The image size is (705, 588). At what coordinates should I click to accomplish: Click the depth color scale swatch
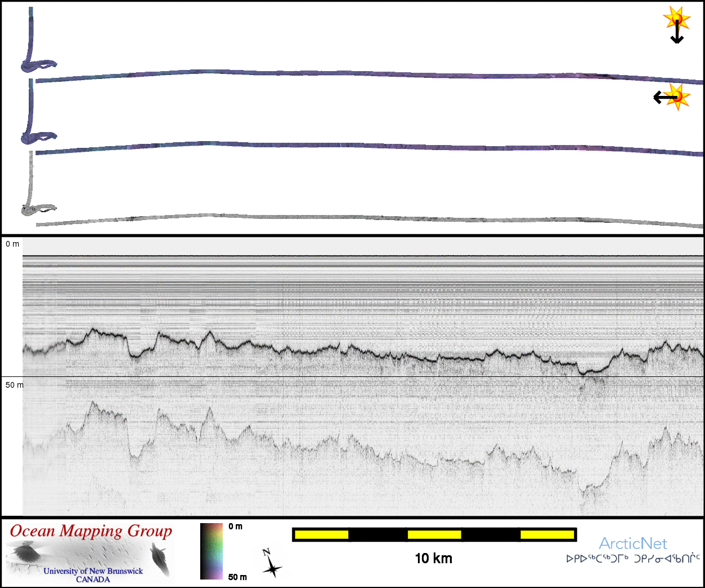click(x=211, y=551)
